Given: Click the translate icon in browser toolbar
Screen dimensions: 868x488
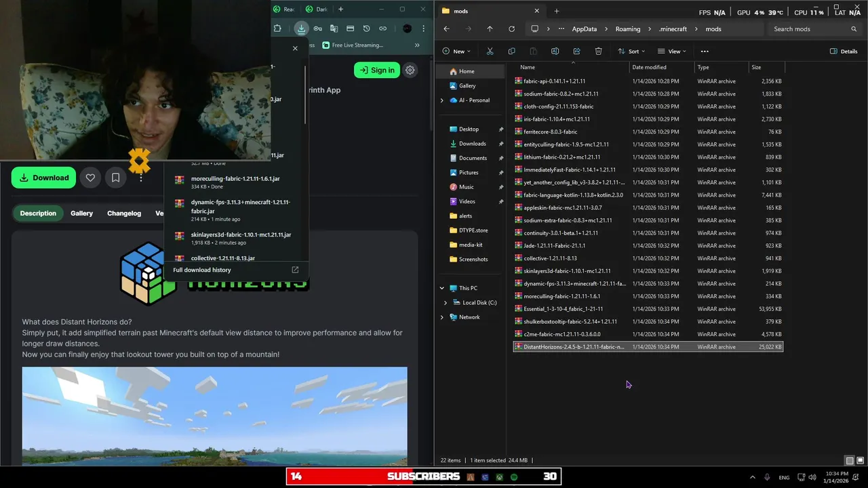Looking at the screenshot, I should click(334, 28).
